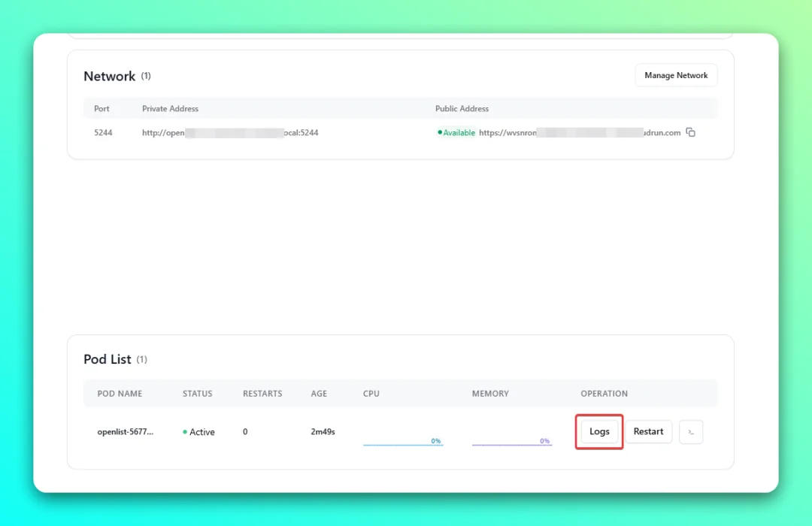Open Logs for the openlist pod
The image size is (812, 526).
pyautogui.click(x=599, y=431)
